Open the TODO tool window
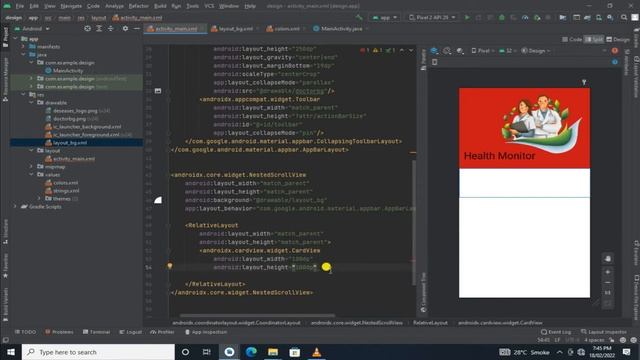Viewport: 640px width, 360px height. coord(25,332)
